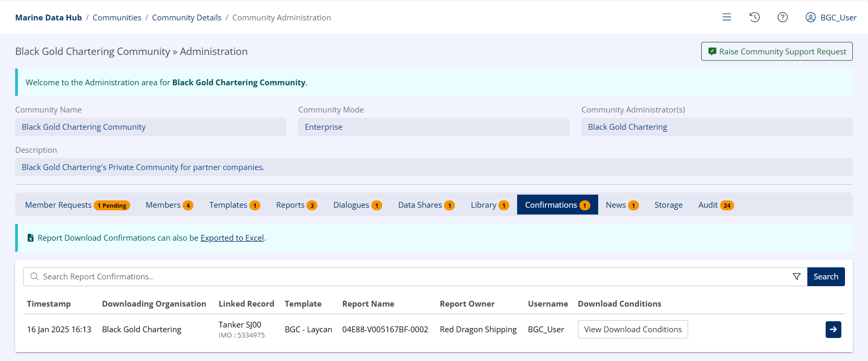Click the Exported to Excel link

pos(232,238)
